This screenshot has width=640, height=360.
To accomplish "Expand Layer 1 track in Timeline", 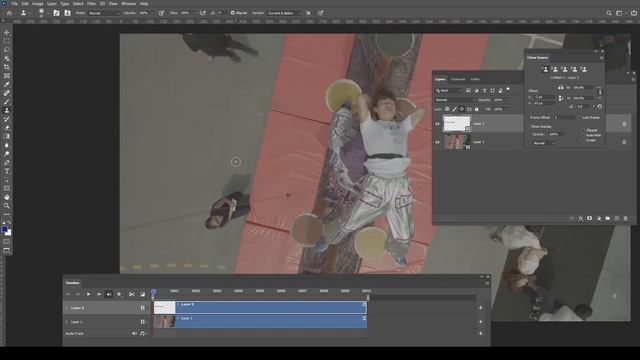I will [67, 322].
